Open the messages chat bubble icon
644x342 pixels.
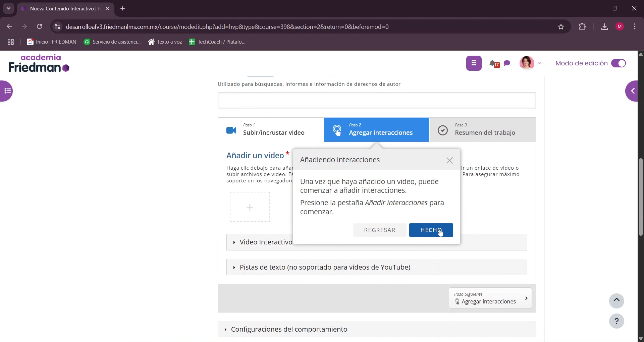pos(507,63)
